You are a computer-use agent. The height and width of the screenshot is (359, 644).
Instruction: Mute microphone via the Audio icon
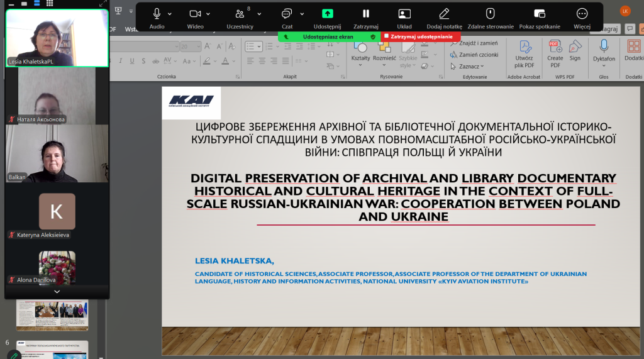(157, 14)
